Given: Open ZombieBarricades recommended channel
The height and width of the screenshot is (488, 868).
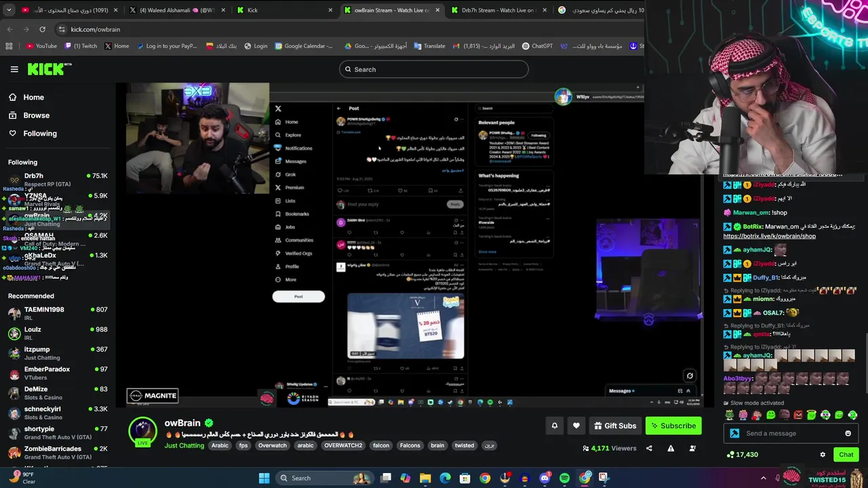Looking at the screenshot, I should click(58, 452).
